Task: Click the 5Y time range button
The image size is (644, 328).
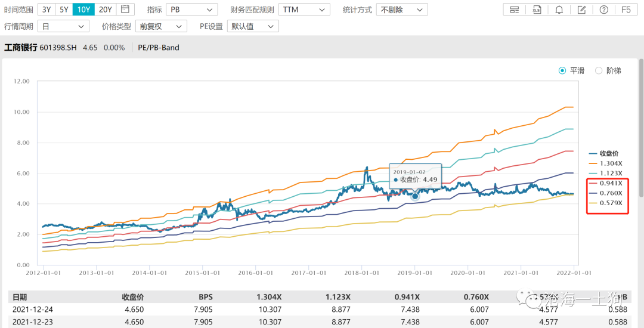Action: pos(64,9)
